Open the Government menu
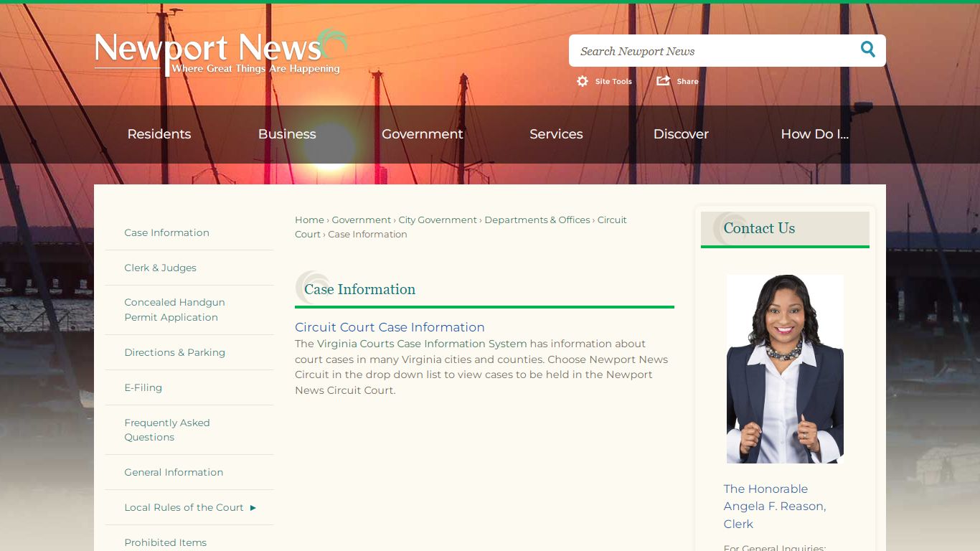This screenshot has height=551, width=980. coord(423,134)
